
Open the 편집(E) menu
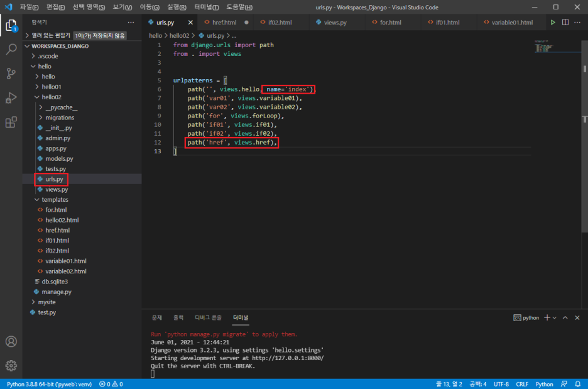(55, 7)
